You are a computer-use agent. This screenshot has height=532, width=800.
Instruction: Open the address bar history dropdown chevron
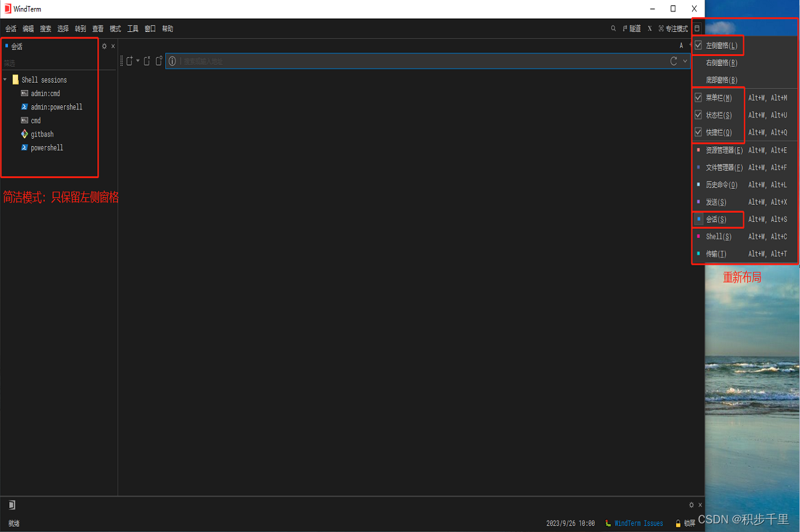coord(685,61)
